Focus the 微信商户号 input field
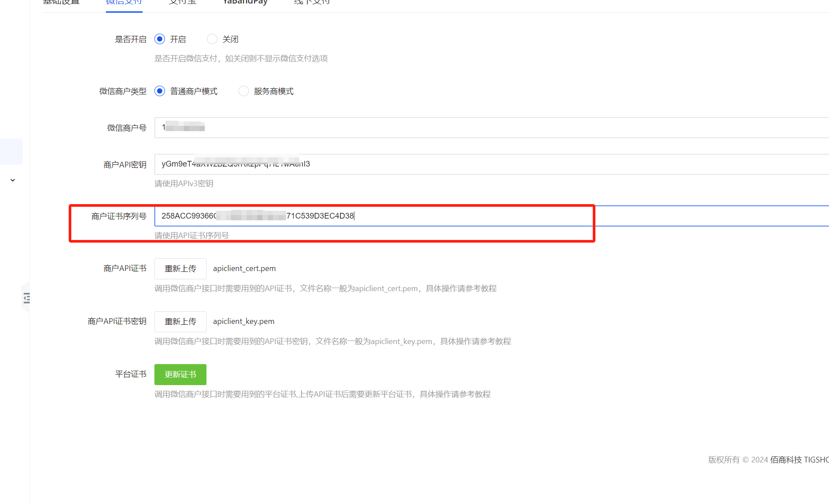 coord(492,128)
